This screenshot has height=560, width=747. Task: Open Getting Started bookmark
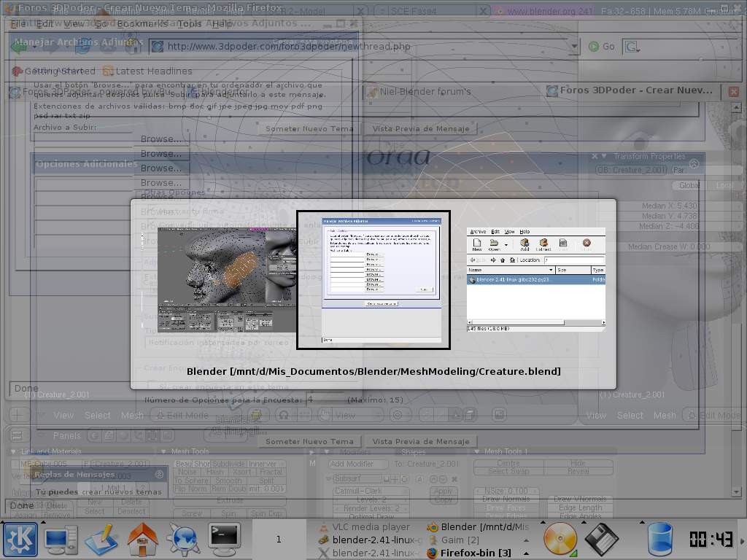click(x=53, y=71)
